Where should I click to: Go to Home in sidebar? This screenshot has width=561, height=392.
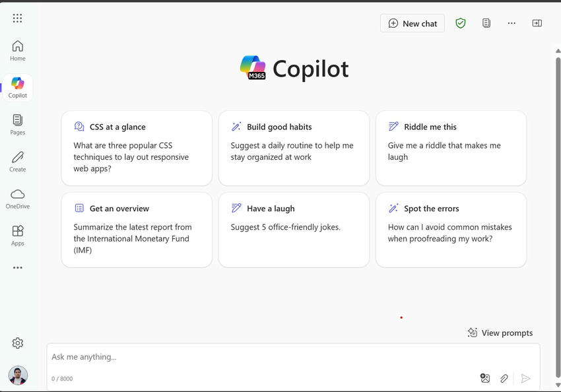click(x=18, y=50)
